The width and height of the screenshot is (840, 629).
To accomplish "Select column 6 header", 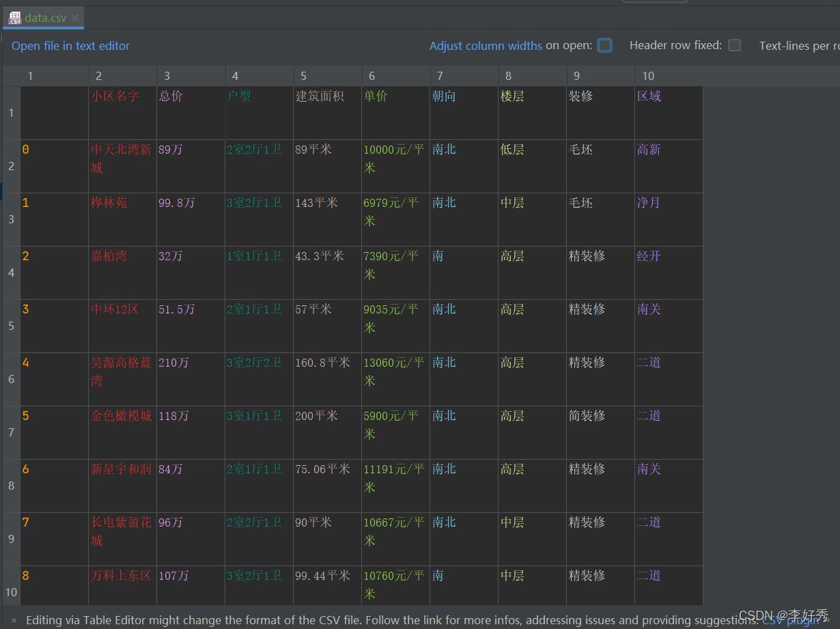I will [396, 76].
